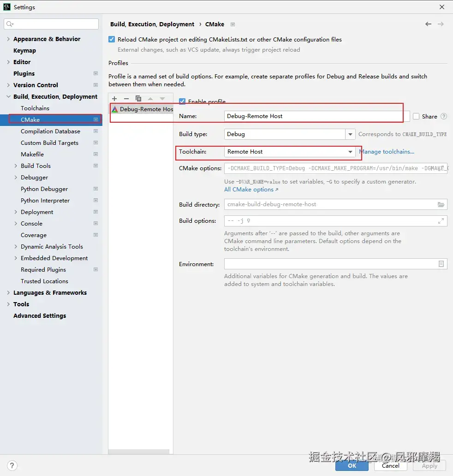Open the Toolchain dropdown

point(350,152)
